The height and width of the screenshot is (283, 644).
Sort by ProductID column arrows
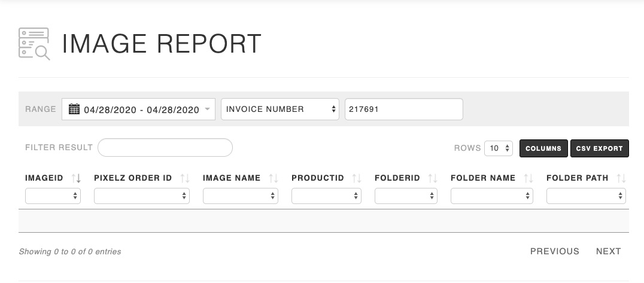coord(357,178)
